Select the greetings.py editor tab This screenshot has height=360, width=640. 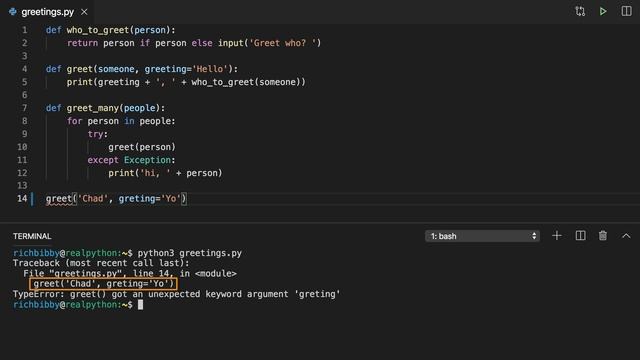pyautogui.click(x=47, y=12)
